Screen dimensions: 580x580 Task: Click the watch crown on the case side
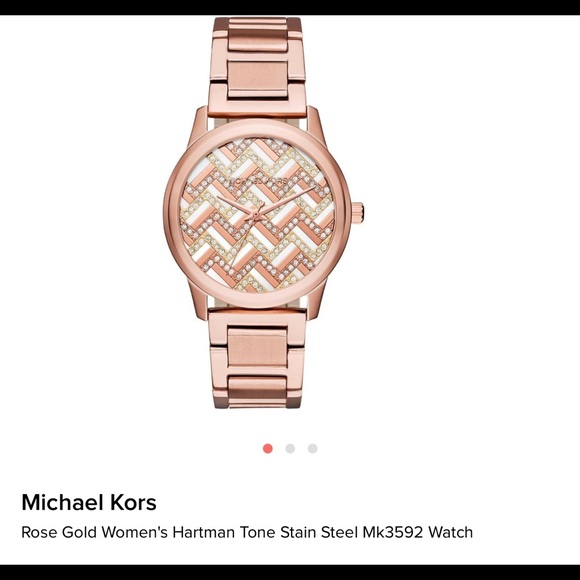coord(358,213)
